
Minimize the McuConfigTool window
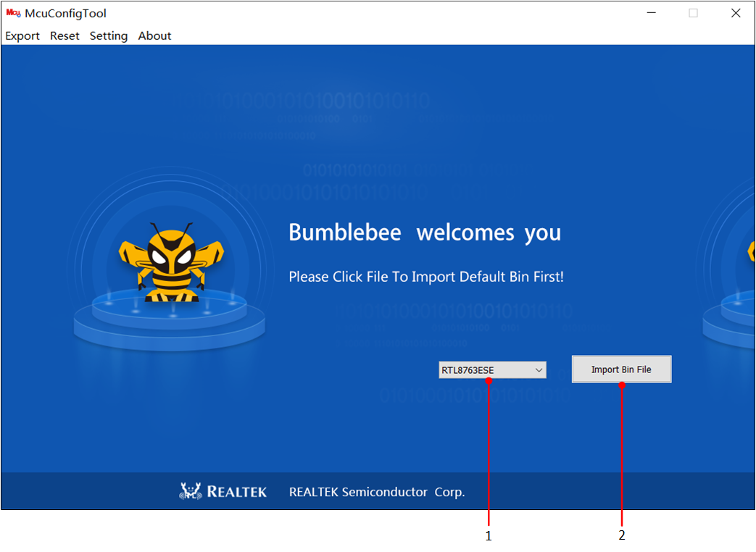tap(652, 13)
